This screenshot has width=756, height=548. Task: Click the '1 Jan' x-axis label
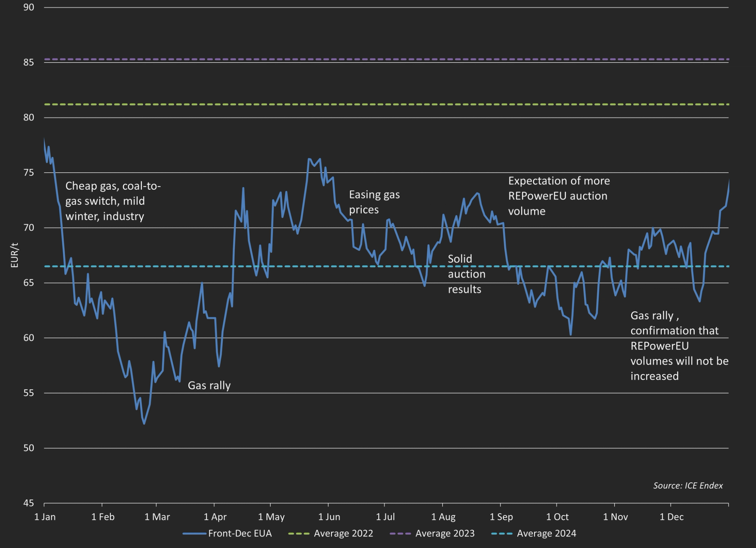(45, 517)
